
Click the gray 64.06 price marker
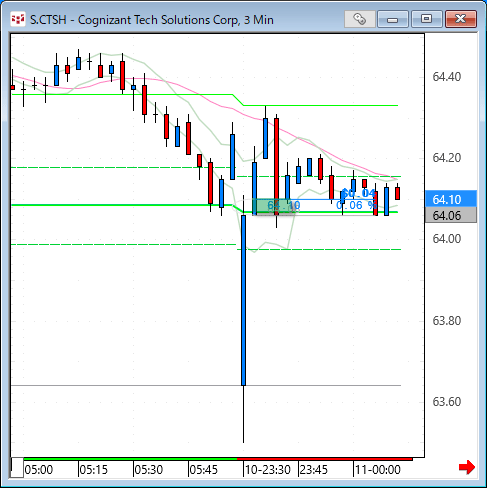[451, 215]
